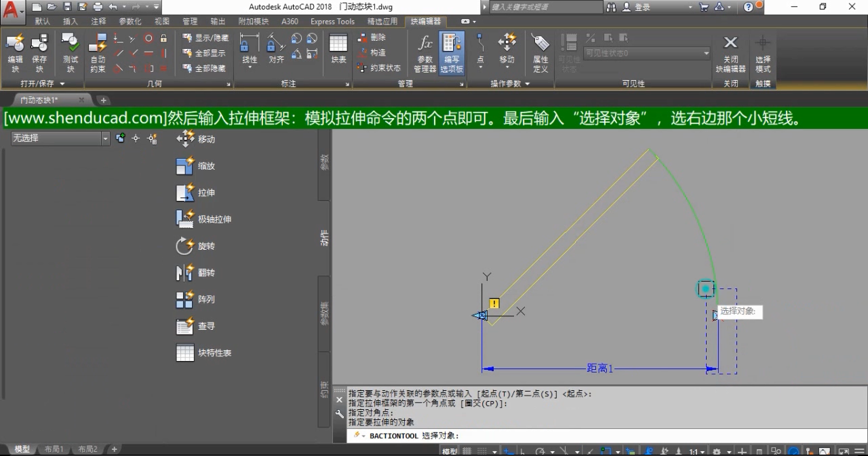The image size is (868, 456).
Task: Click the search keyword input box
Action: coord(546,7)
